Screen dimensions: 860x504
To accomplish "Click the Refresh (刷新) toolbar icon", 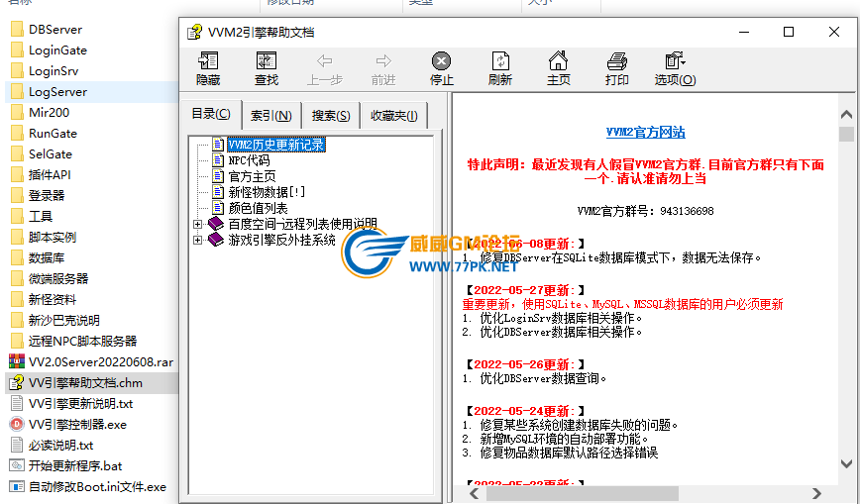I will point(500,68).
